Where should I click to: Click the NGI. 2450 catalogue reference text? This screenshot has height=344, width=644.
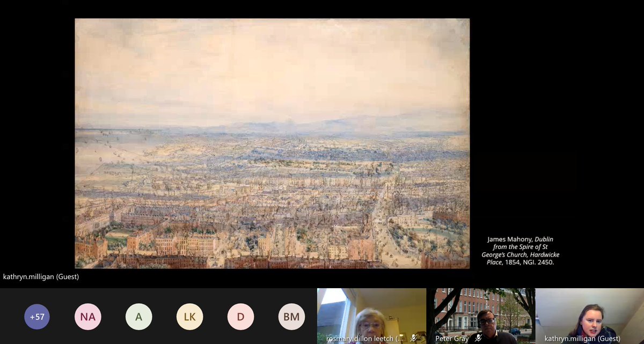tap(537, 264)
